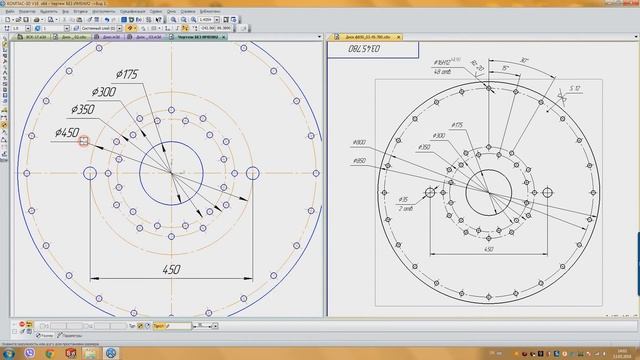Image resolution: width=640 pixels, height=360 pixels.
Task: Open the Редактор menu
Action: click(x=27, y=11)
